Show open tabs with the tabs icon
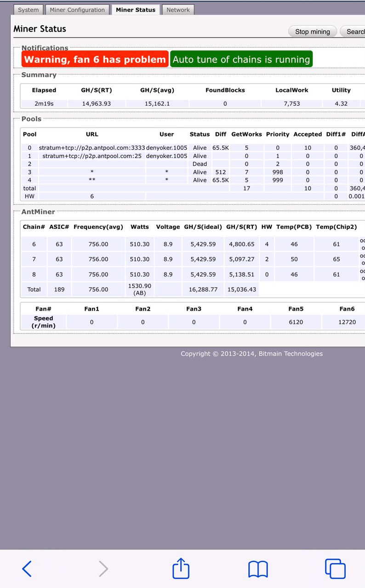Image resolution: width=365 pixels, height=588 pixels. point(335,569)
